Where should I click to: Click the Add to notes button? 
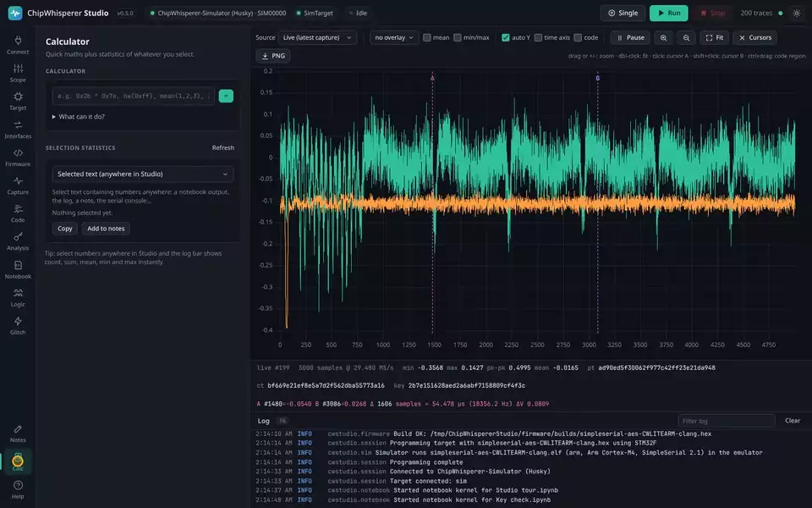click(106, 229)
